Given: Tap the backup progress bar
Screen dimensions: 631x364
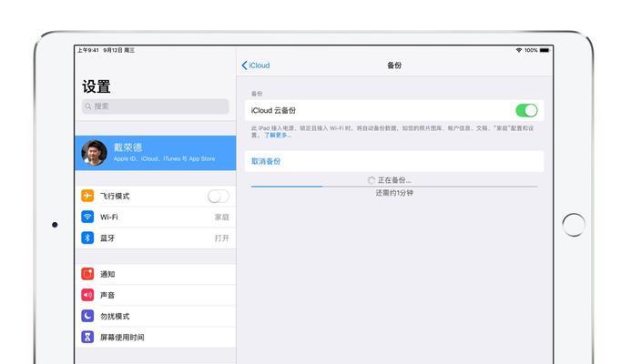Looking at the screenshot, I should pos(394,187).
